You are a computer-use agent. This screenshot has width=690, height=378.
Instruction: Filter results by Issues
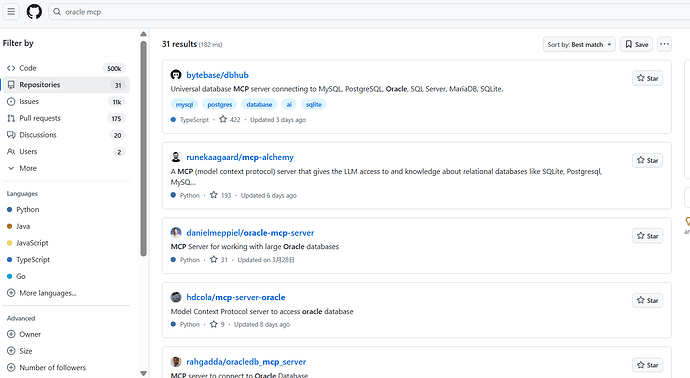pos(66,102)
